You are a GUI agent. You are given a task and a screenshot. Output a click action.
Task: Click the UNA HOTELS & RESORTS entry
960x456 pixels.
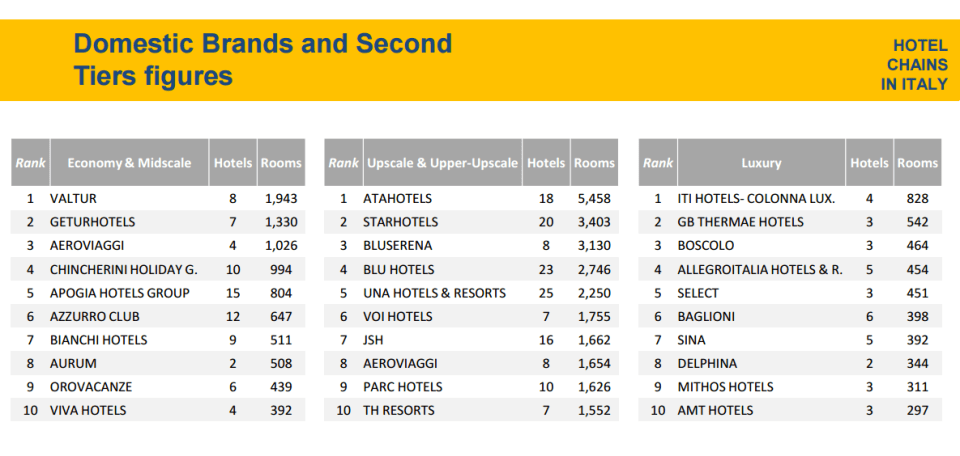coord(434,293)
